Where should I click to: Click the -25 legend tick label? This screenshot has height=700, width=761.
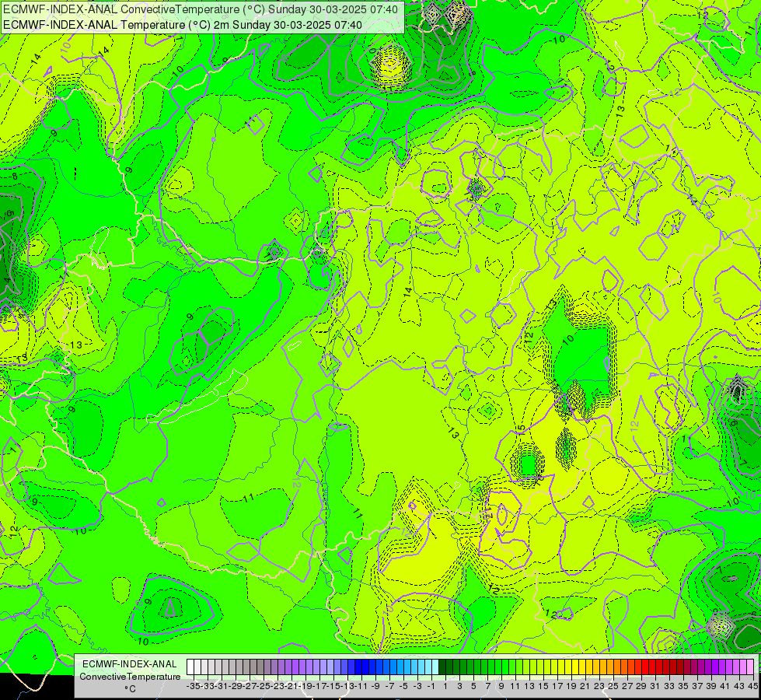264,686
